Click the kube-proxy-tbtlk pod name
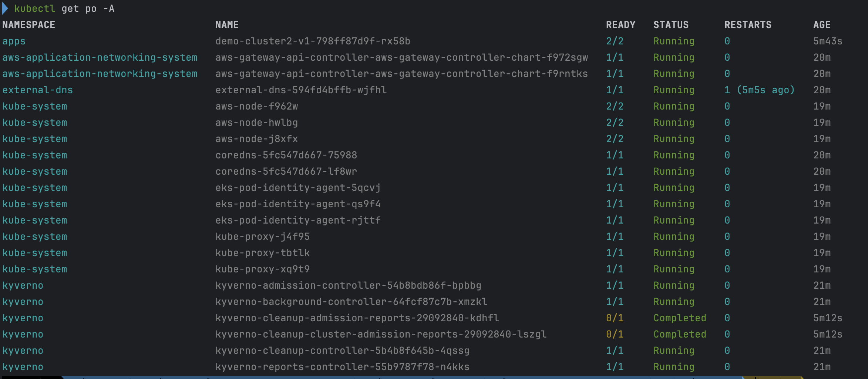 coord(262,253)
